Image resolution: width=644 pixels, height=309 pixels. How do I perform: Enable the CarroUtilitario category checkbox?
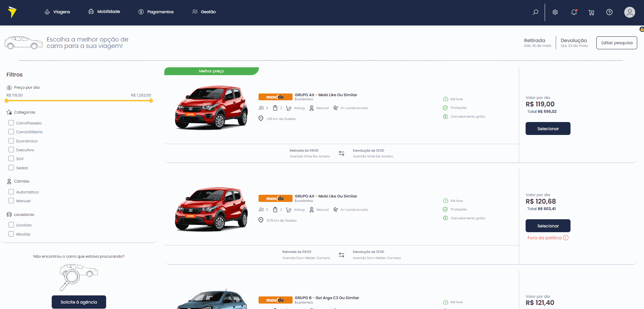point(11,132)
